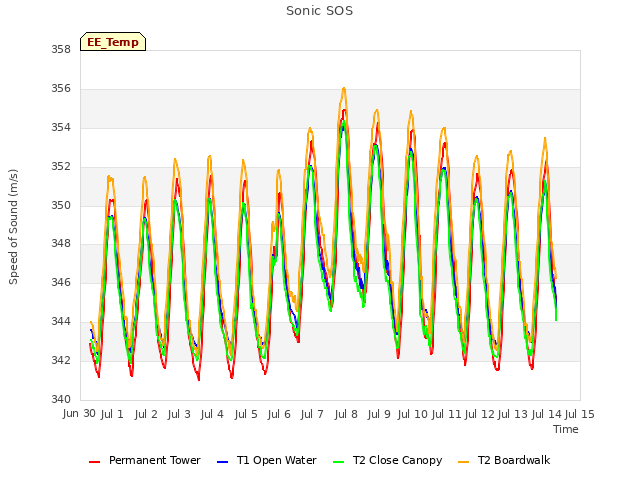Select the T2 Boardwalk legend label

click(x=514, y=460)
